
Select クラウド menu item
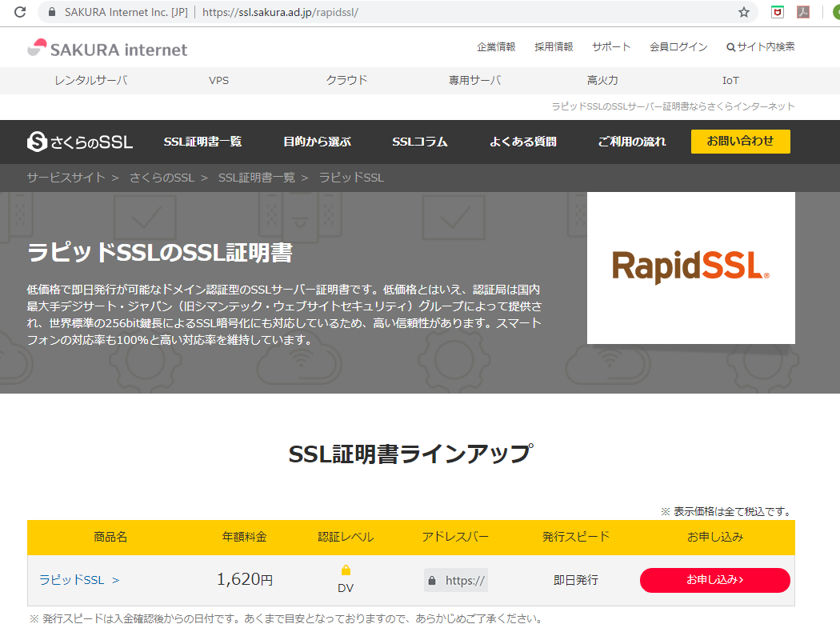pyautogui.click(x=346, y=80)
